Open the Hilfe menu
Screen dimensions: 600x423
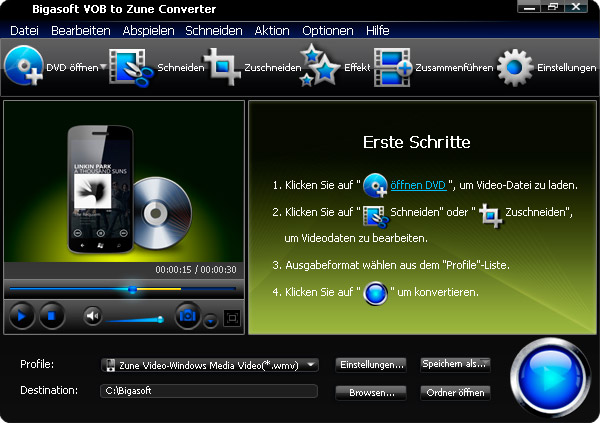(378, 31)
